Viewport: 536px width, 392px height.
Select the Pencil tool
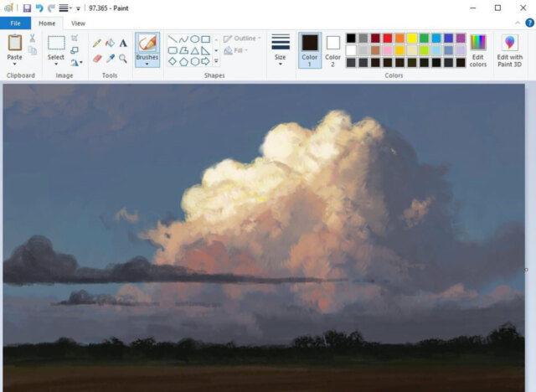click(x=97, y=43)
